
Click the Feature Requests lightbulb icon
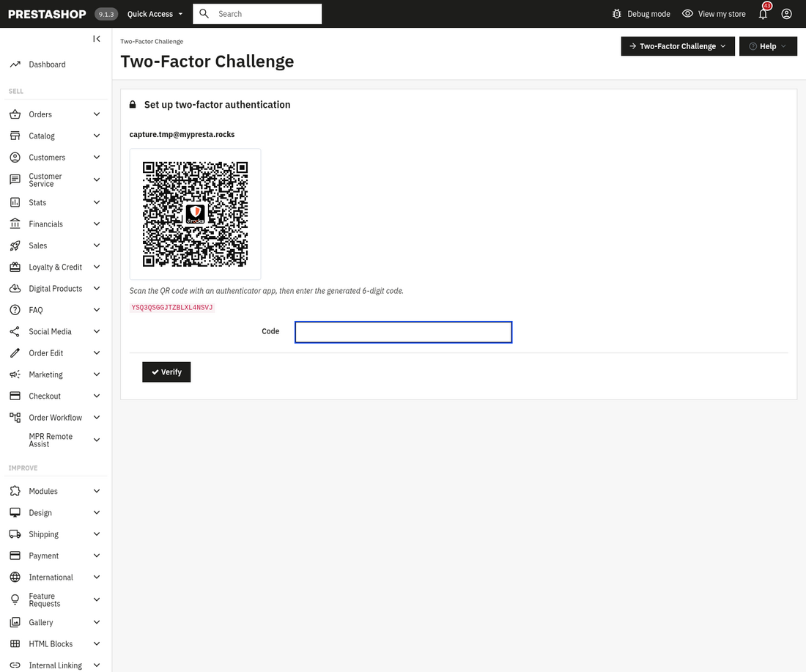pos(15,599)
